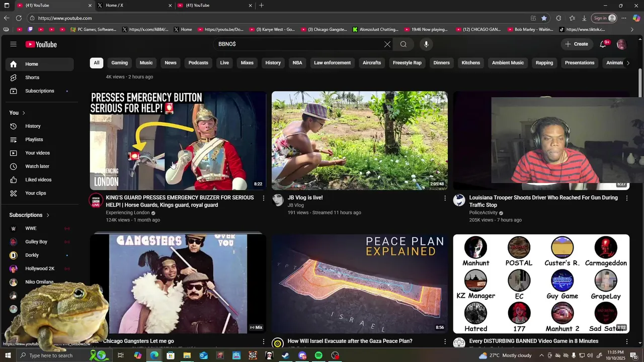Screen dimensions: 644x362
Task: Run search with the magnifier button
Action: click(x=404, y=44)
